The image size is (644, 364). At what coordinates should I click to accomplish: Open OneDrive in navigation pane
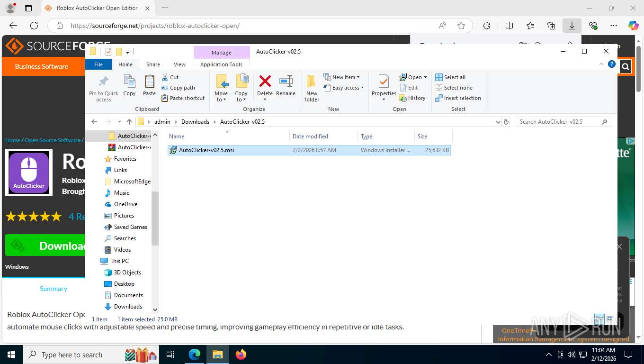click(x=125, y=204)
